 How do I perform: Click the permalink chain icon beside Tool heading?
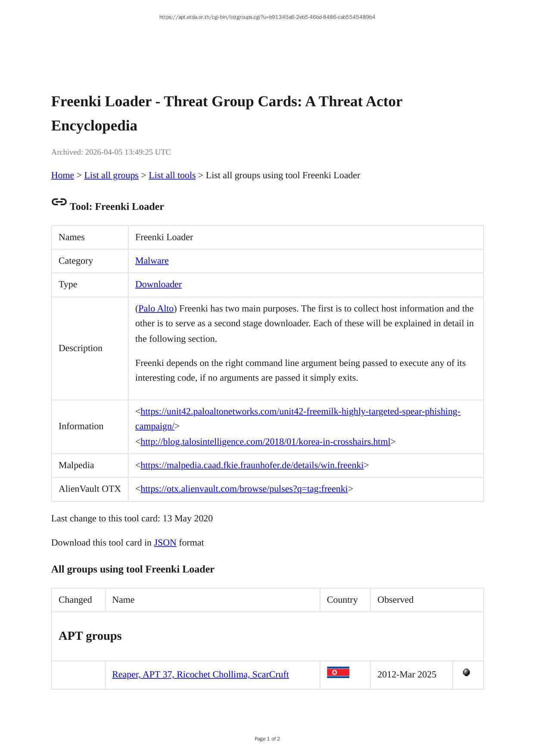click(x=59, y=202)
